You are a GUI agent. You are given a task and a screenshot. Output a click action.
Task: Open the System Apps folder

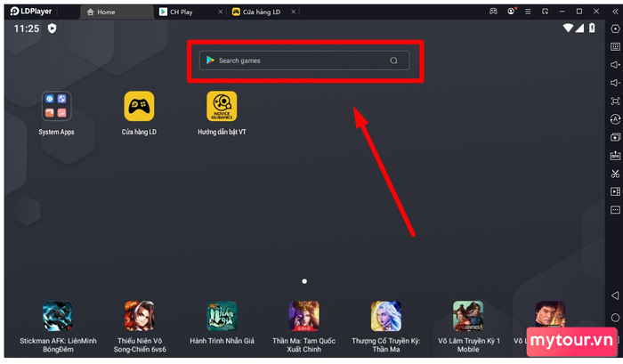coord(56,107)
